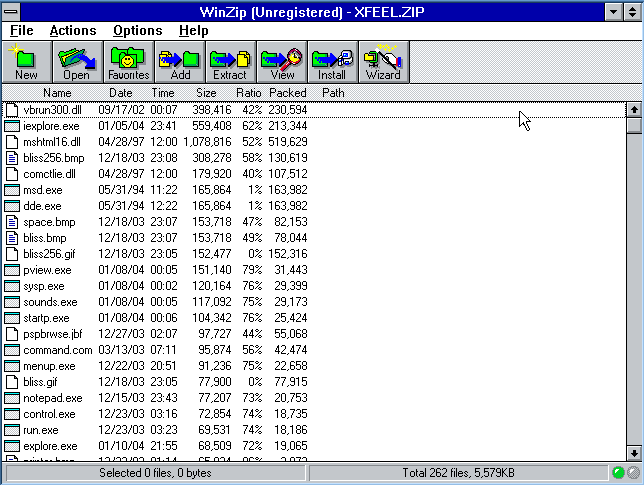Click the 'Selected 0 files, 0 bytes' status

[x=155, y=473]
